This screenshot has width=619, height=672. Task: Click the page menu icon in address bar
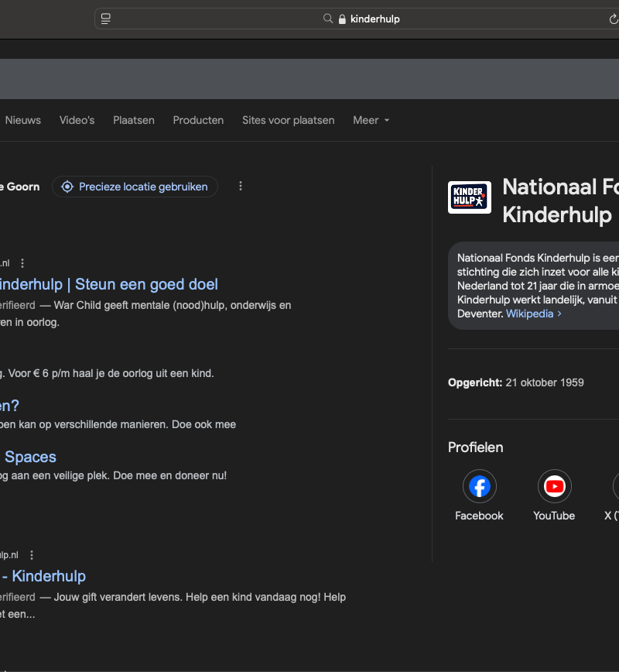106,19
